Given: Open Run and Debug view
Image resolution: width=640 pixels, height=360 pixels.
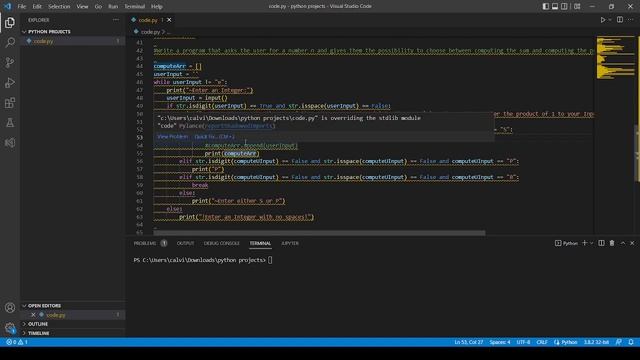Looking at the screenshot, I should (10, 82).
